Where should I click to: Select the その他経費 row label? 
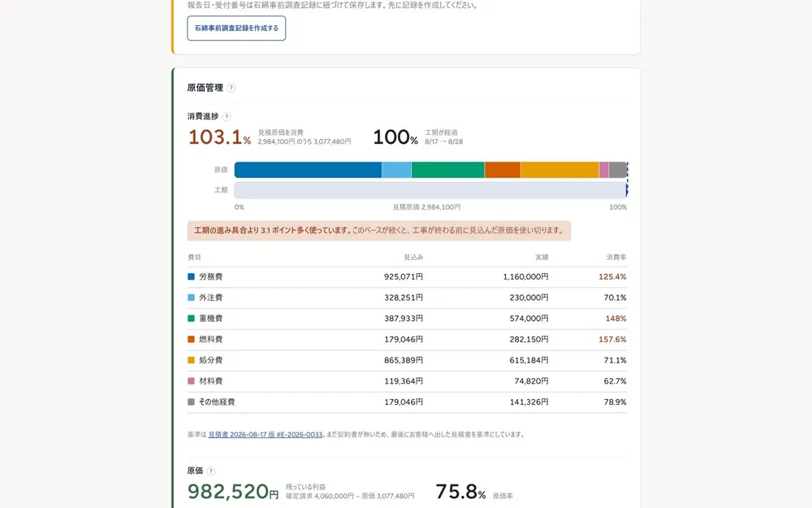tap(217, 402)
